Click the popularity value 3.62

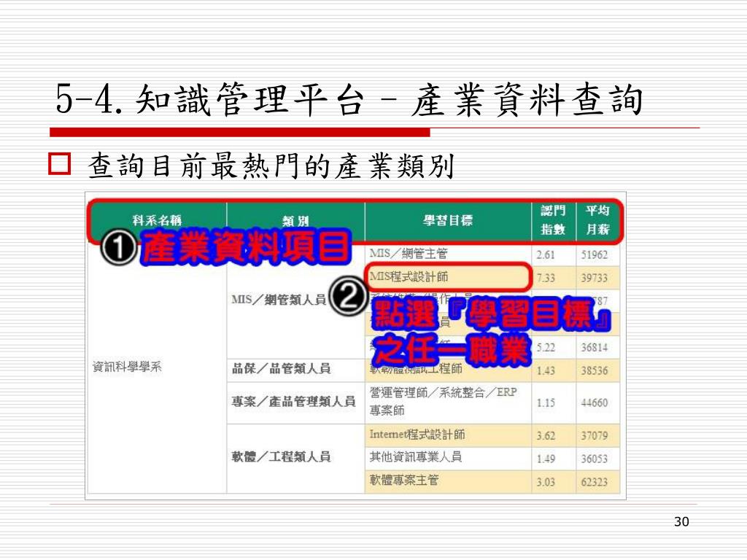click(x=546, y=436)
